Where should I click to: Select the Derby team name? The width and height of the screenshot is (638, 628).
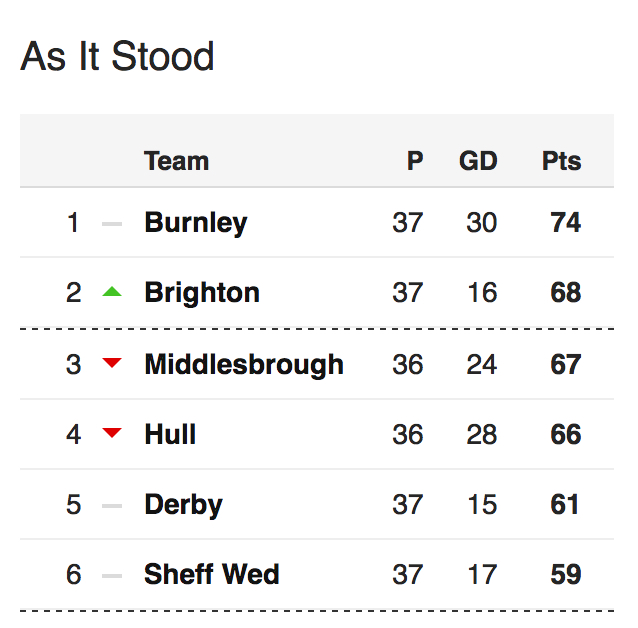(184, 505)
